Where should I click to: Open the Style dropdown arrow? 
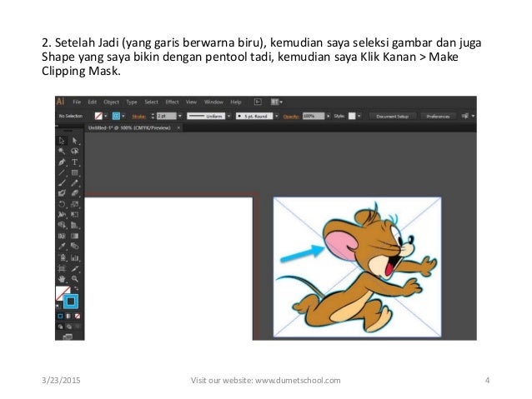(359, 116)
